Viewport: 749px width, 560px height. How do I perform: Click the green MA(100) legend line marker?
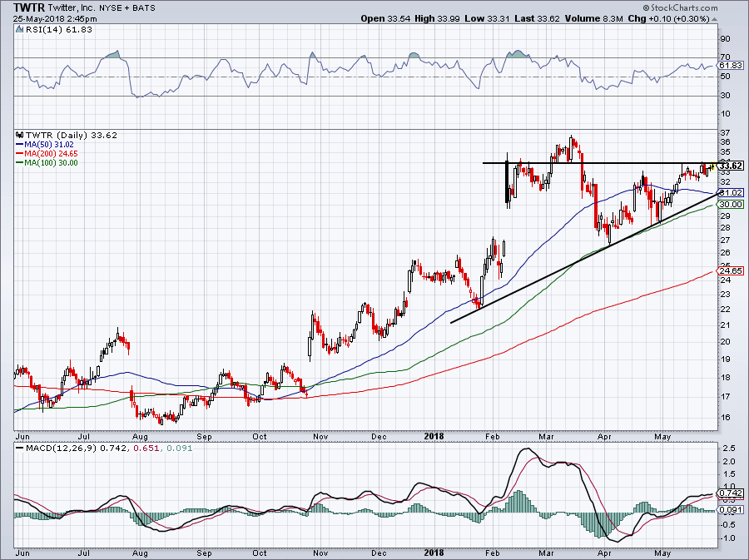click(20, 162)
